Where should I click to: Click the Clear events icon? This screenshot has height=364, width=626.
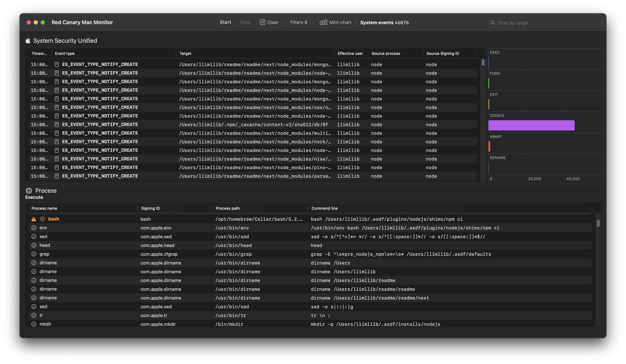pos(262,22)
